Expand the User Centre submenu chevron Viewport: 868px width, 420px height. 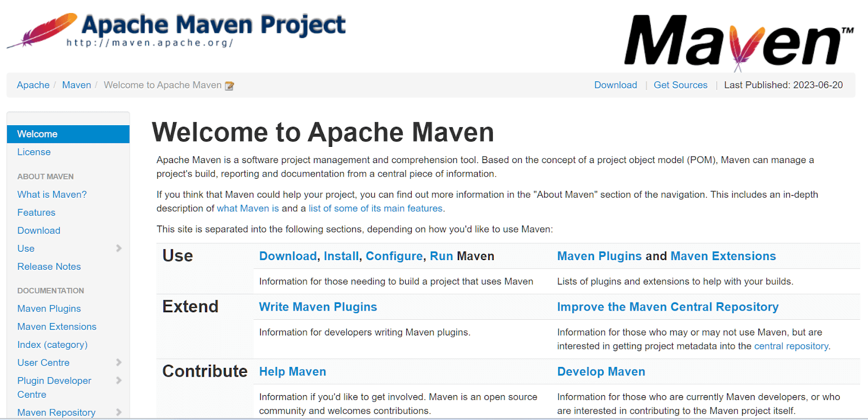coord(119,363)
